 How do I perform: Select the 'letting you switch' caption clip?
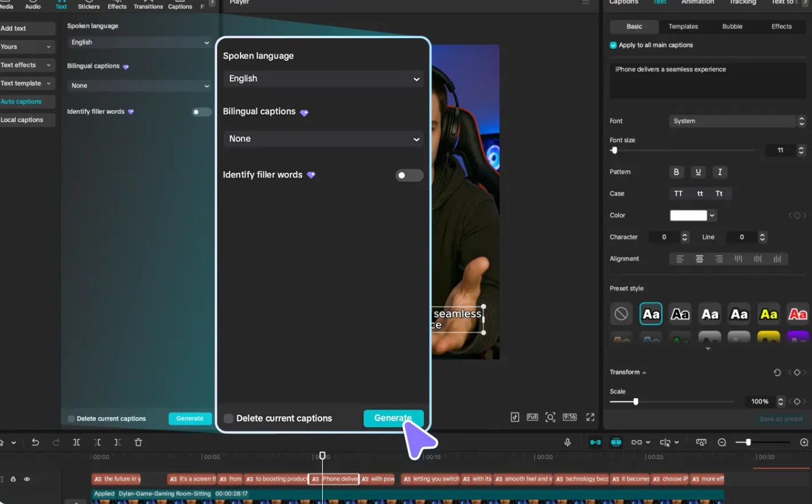click(430, 479)
